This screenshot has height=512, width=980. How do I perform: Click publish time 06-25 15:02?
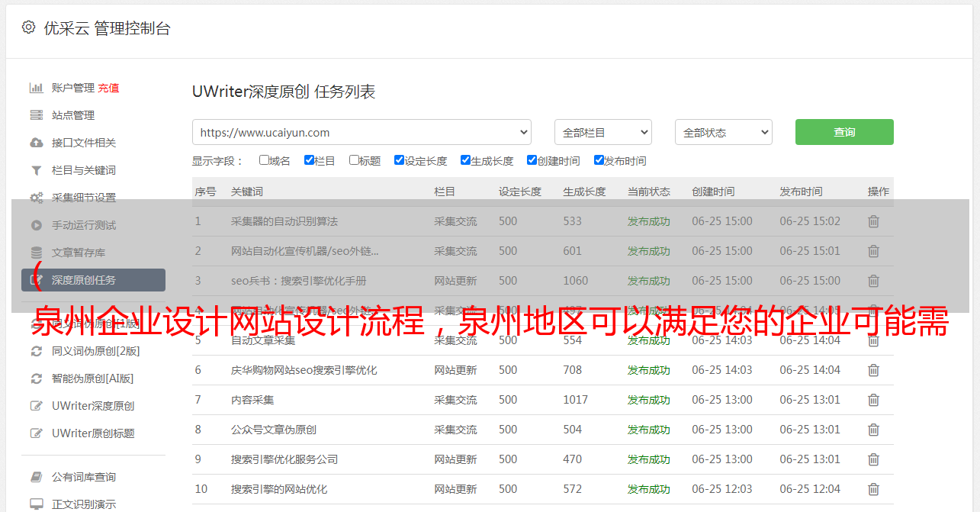tap(810, 221)
